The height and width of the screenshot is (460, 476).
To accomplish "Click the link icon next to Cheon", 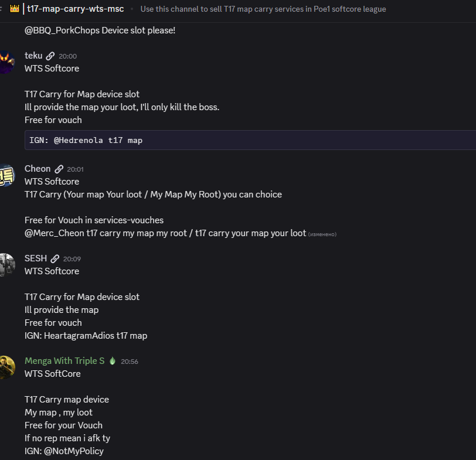I will pyautogui.click(x=59, y=169).
